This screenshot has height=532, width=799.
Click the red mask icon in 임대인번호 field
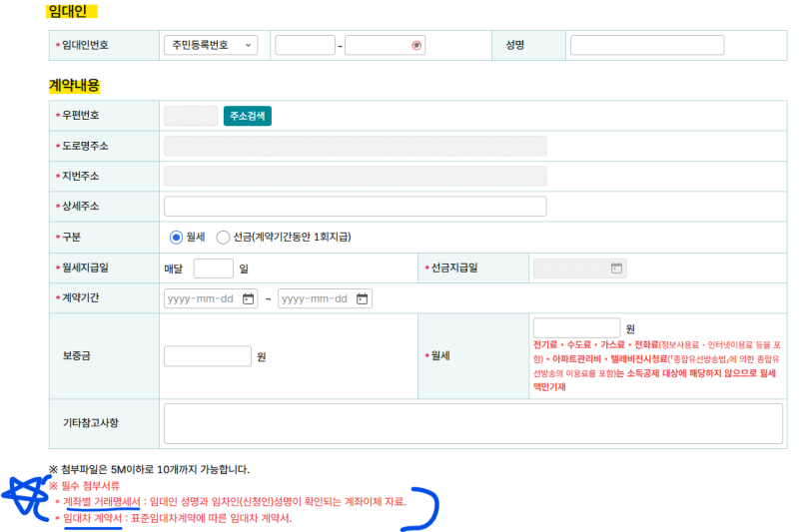(x=416, y=45)
